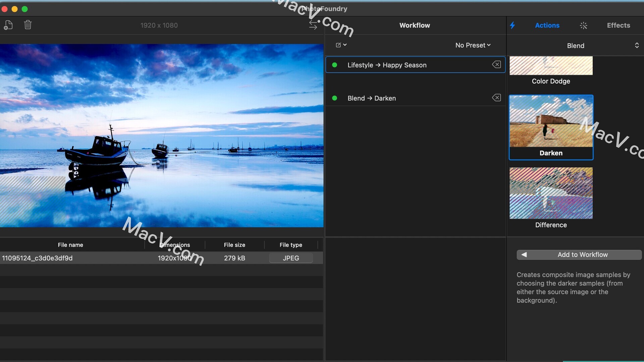Click the trash delete icon
The width and height of the screenshot is (644, 362).
pos(28,25)
